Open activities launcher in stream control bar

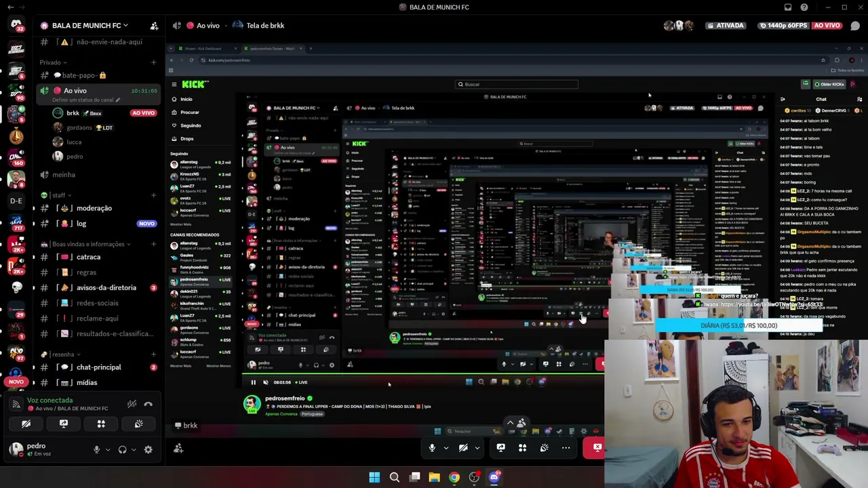[x=522, y=447]
